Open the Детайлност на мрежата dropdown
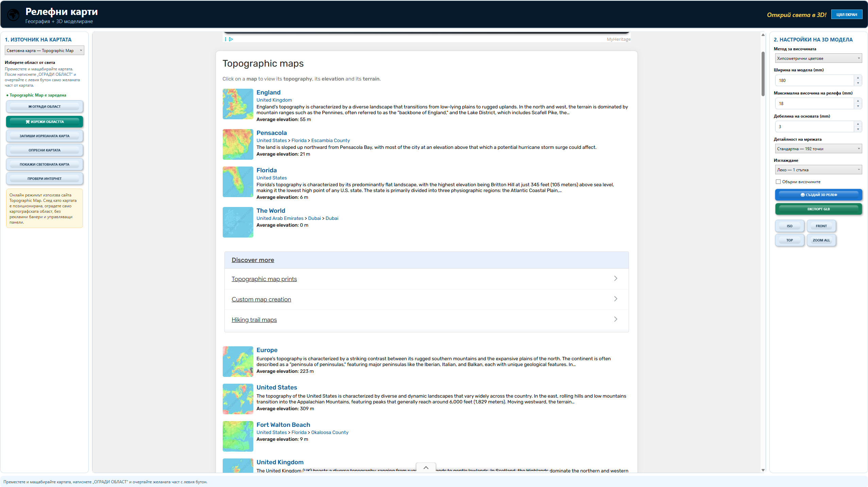Screen dimensions: 868x487 pos(818,149)
